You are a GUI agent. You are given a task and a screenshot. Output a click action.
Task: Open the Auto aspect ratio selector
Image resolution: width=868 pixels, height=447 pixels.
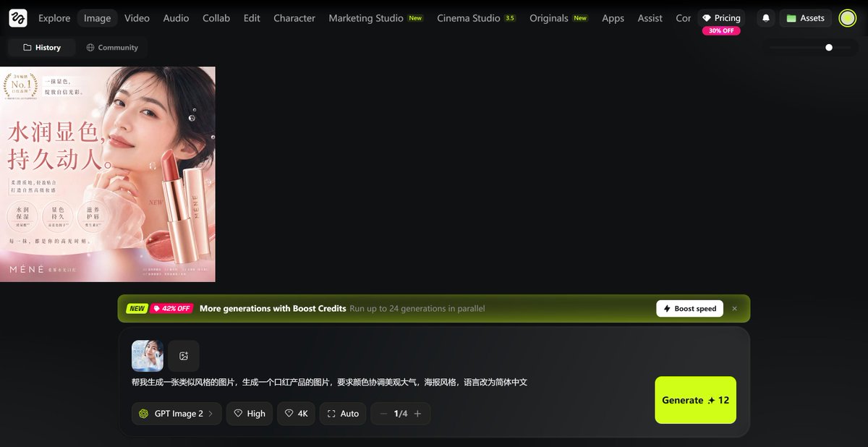(343, 414)
